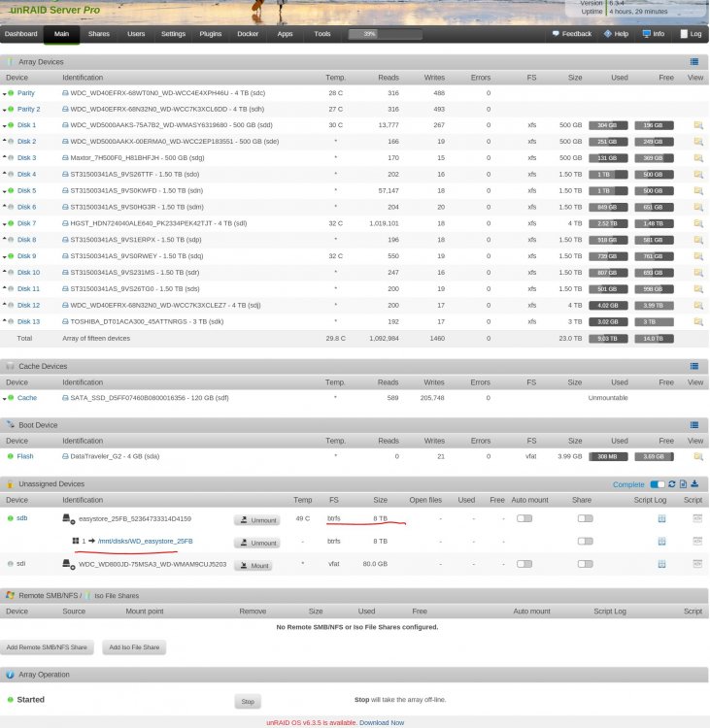The width and height of the screenshot is (710, 728).
Task: Open Unassigned Devices log document icon
Action: coord(683,484)
